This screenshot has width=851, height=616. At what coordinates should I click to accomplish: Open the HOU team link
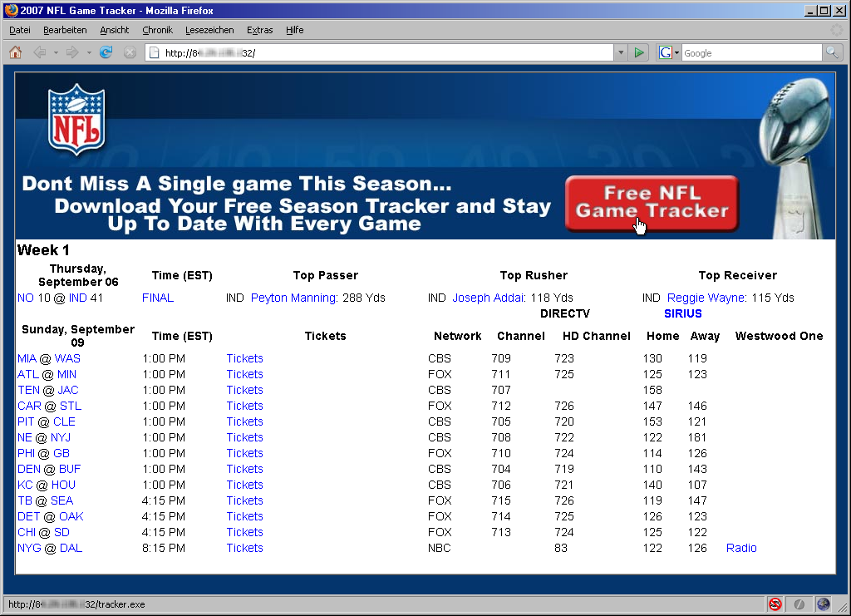(63, 484)
